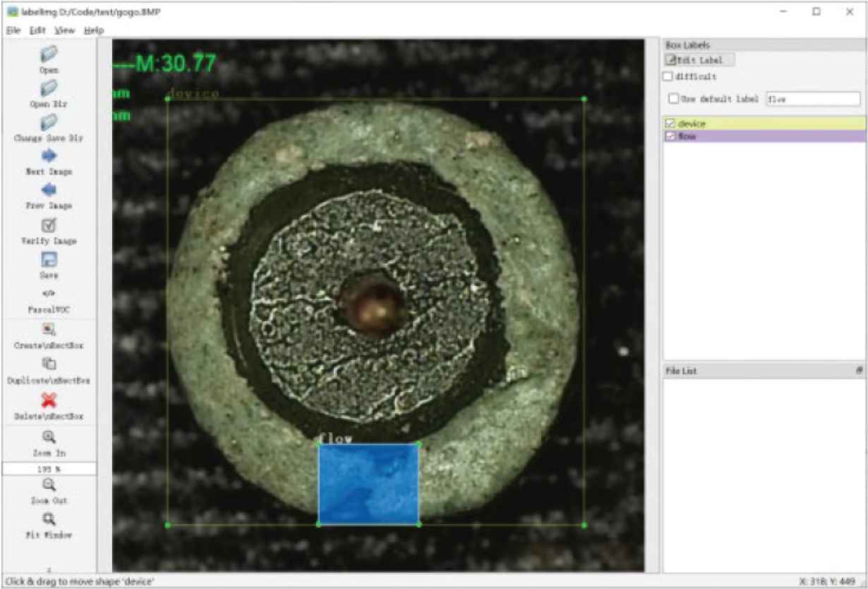
Task: Toggle the difficult checkbox
Action: (x=668, y=76)
